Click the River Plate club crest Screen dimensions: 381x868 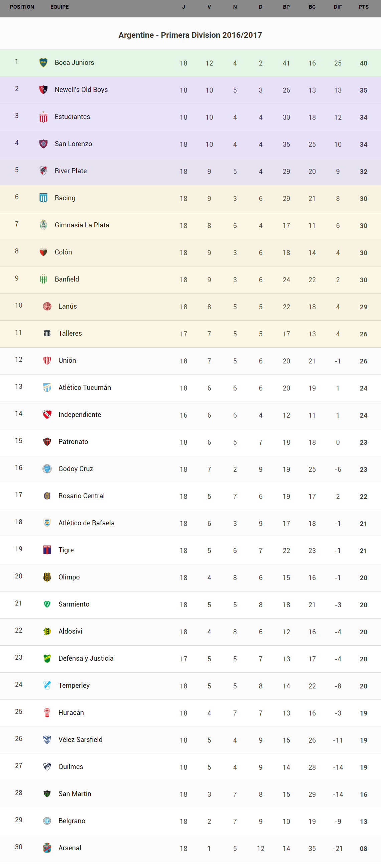(x=43, y=171)
